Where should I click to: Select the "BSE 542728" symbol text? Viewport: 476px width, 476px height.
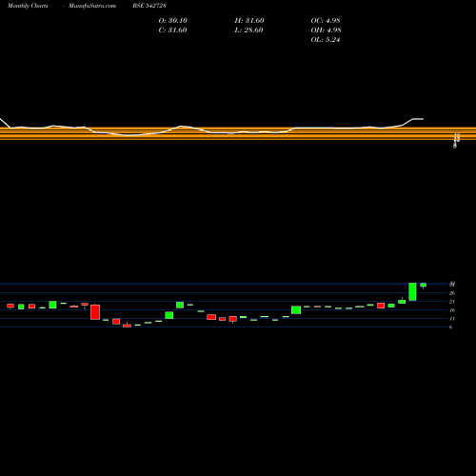point(149,6)
